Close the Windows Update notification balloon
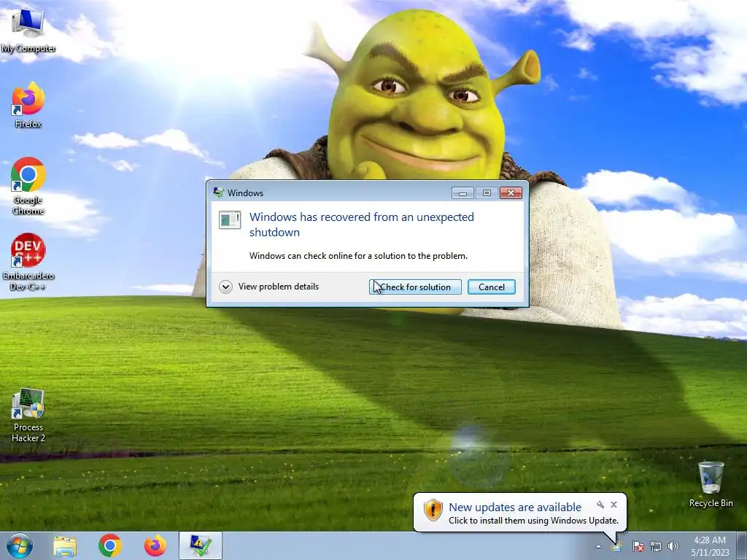Image resolution: width=747 pixels, height=560 pixels. click(x=614, y=505)
